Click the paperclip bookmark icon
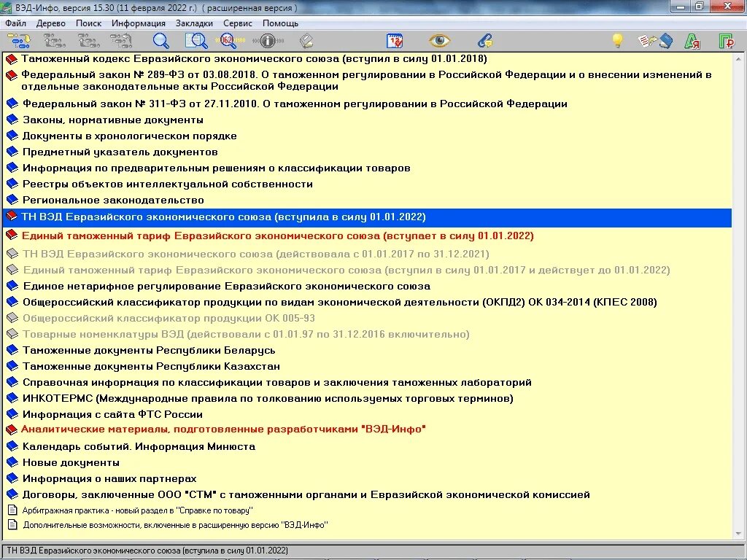Screen dimensions: 747x560 point(485,41)
